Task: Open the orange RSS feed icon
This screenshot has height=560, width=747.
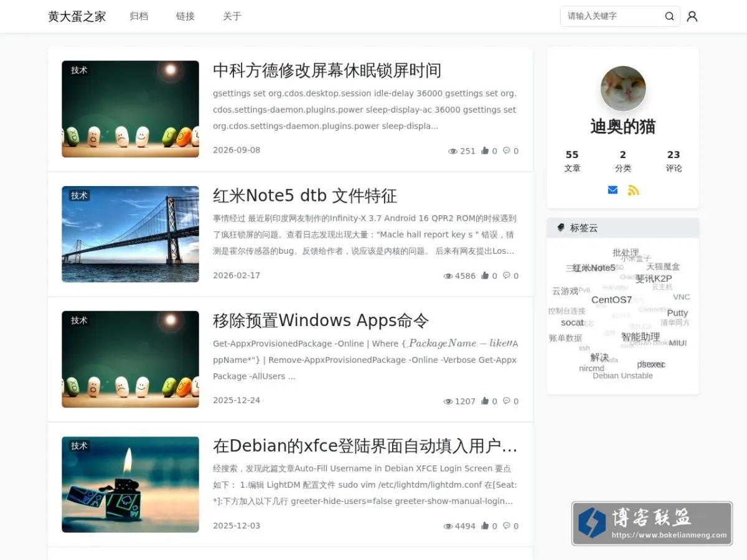Action: click(x=633, y=190)
